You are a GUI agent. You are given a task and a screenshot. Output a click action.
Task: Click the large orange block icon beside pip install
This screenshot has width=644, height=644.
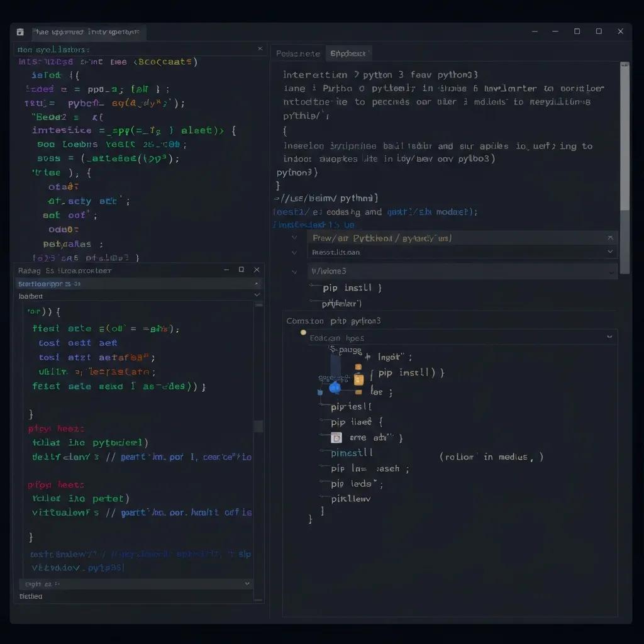point(358,379)
